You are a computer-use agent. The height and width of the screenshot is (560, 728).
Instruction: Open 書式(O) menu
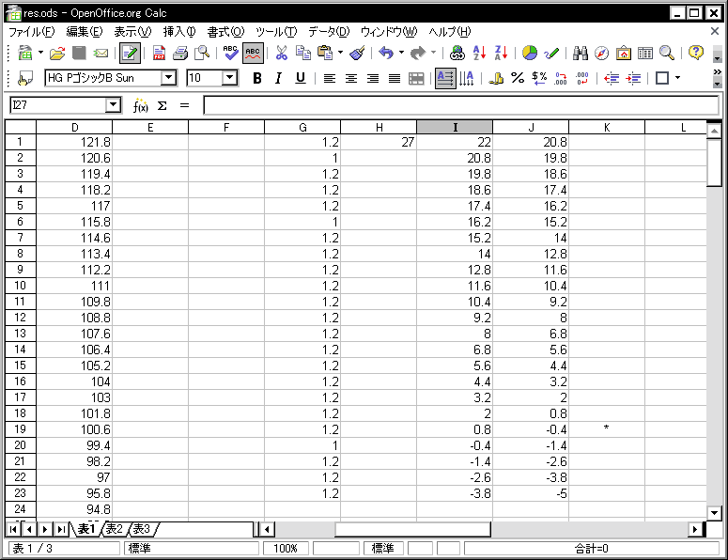pos(225,32)
